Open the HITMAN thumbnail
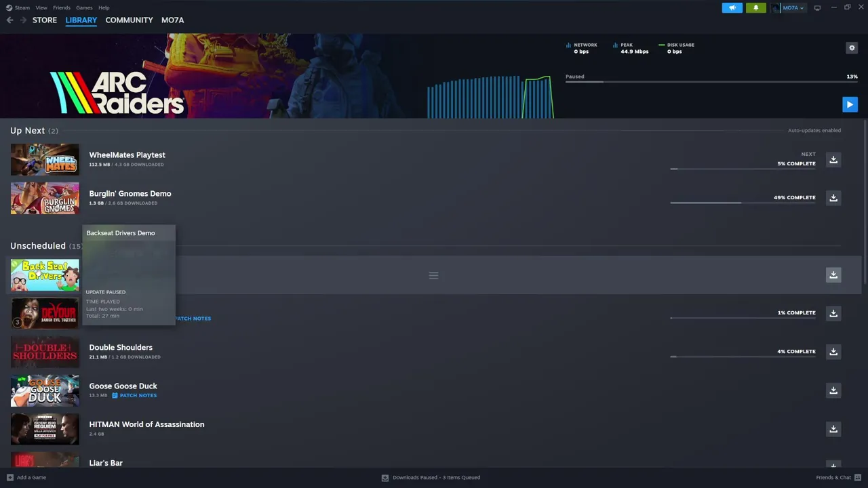 click(45, 429)
